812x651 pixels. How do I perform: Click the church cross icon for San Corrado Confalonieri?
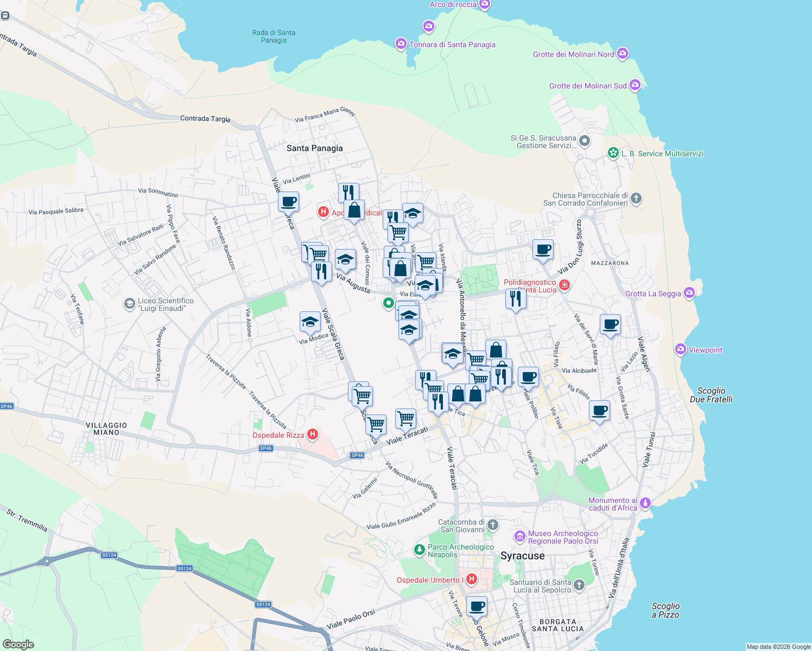pyautogui.click(x=636, y=199)
